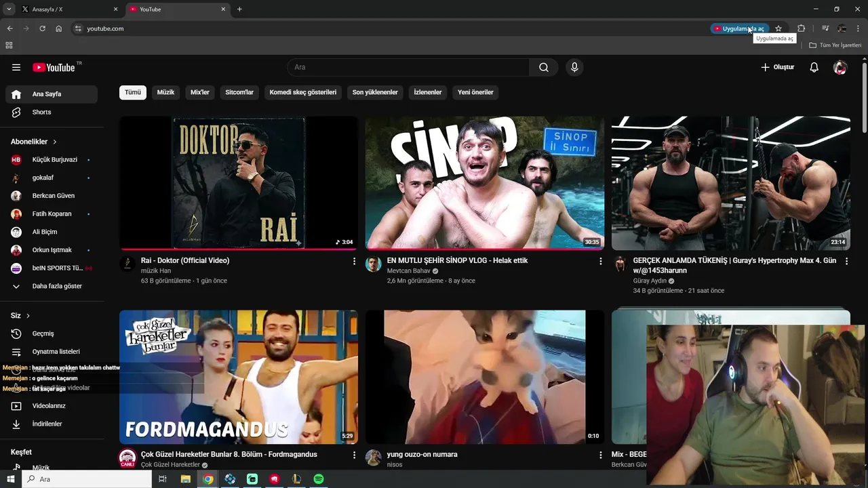Expand the Abonelikler section chevron
This screenshot has height=488, width=868.
pyautogui.click(x=55, y=142)
